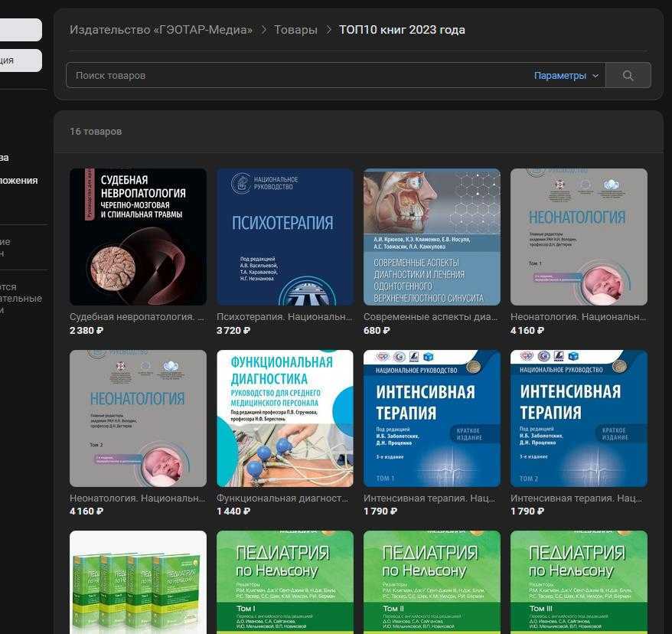The height and width of the screenshot is (634, 672).
Task: Go to Товары breadcrumb link
Action: tap(295, 30)
